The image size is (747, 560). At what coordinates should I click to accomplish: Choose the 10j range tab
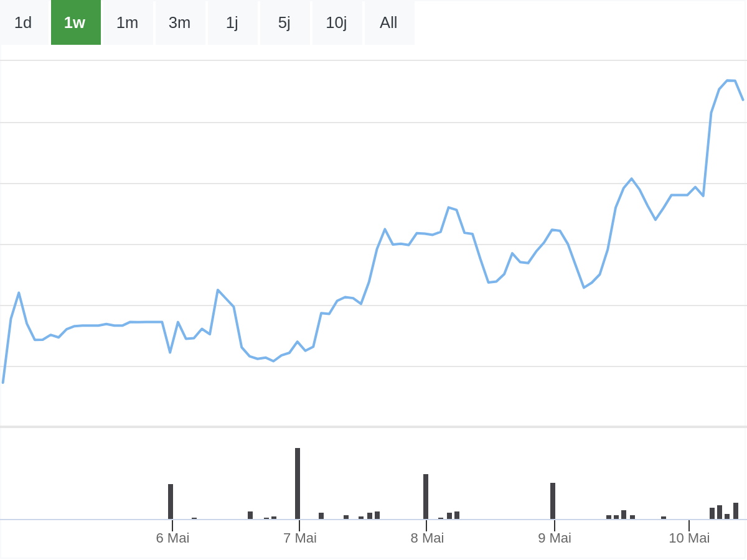(x=337, y=22)
